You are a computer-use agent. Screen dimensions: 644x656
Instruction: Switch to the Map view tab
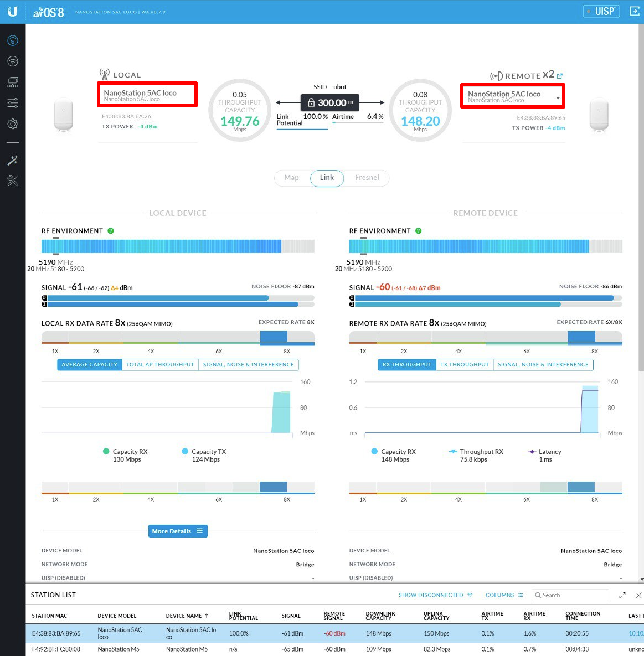292,177
